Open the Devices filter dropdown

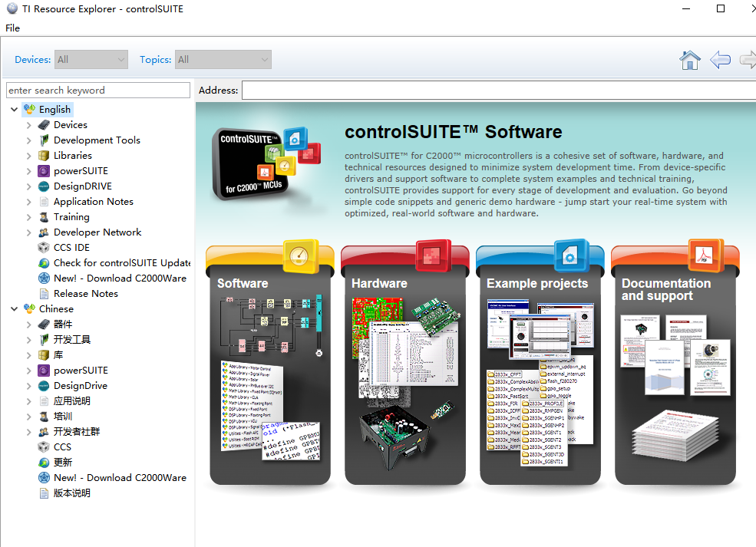coord(91,59)
